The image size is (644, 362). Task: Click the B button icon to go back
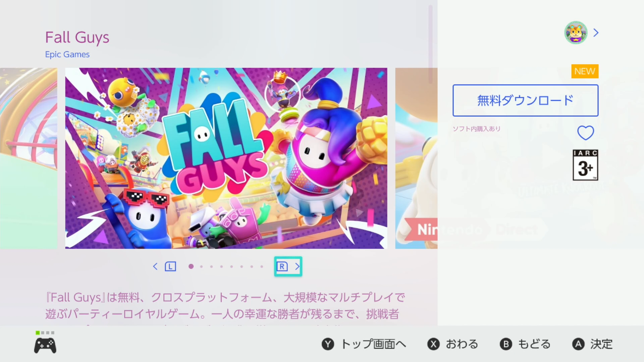(506, 344)
